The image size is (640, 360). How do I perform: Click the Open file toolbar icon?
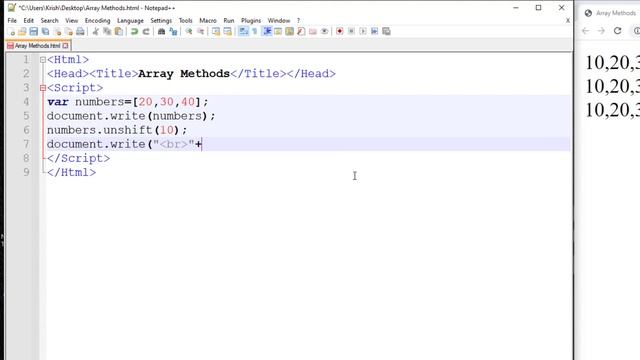point(22,31)
